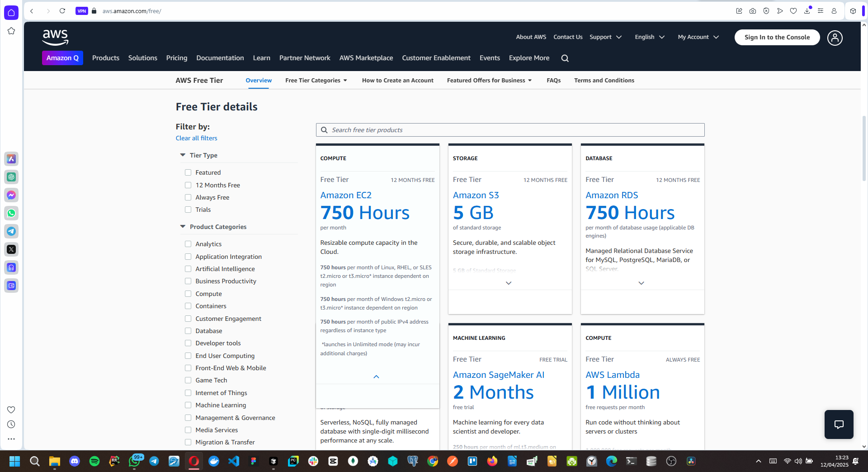Image resolution: width=868 pixels, height=472 pixels.
Task: Click the Search free tier products field
Action: pos(510,130)
